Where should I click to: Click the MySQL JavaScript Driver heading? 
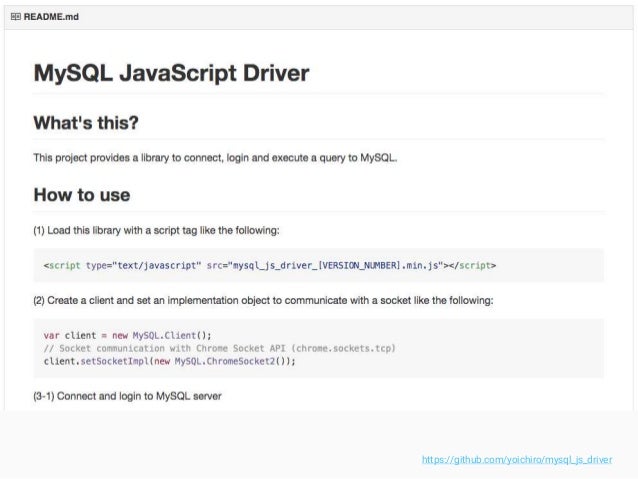pyautogui.click(x=171, y=73)
